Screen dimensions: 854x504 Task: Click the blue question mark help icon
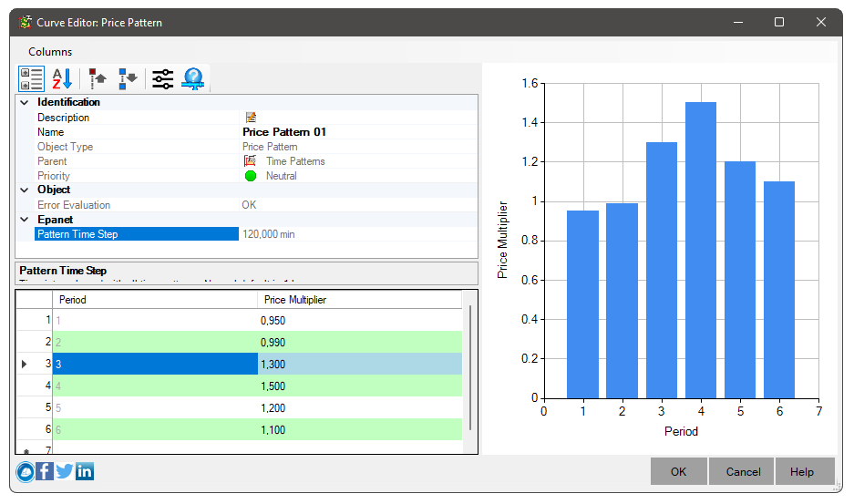pos(192,79)
